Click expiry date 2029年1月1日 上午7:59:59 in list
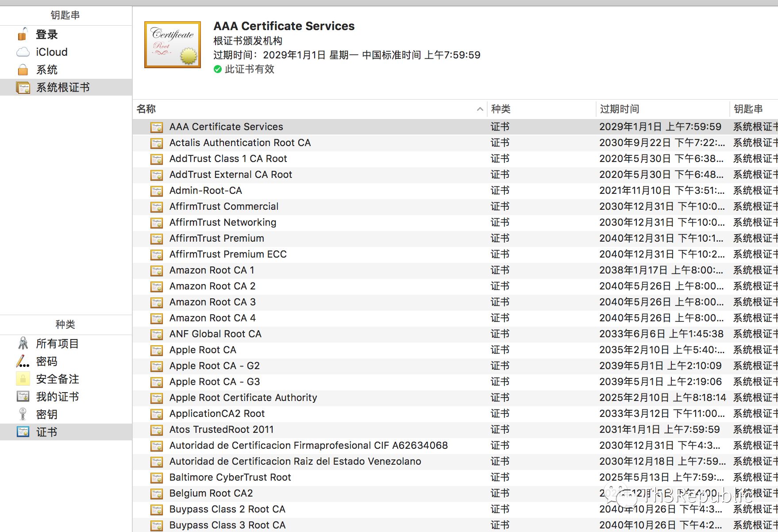This screenshot has height=532, width=778. [x=660, y=127]
